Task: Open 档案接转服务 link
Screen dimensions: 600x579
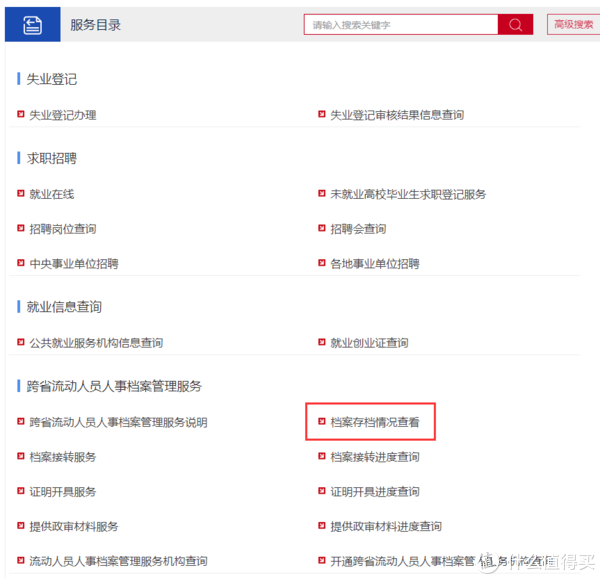Action: pos(63,457)
